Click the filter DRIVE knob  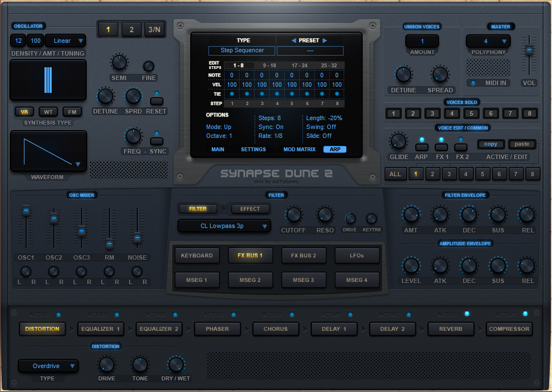350,219
